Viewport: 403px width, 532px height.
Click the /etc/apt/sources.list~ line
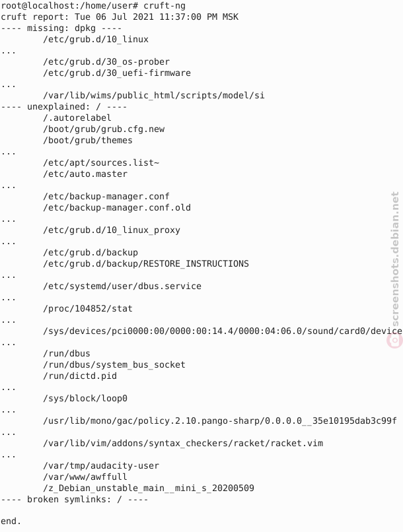(101, 162)
